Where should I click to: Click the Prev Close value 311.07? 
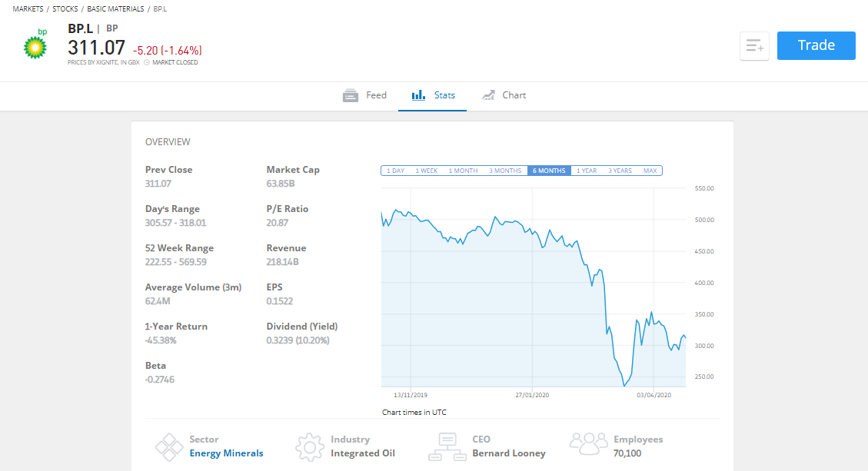click(x=158, y=184)
